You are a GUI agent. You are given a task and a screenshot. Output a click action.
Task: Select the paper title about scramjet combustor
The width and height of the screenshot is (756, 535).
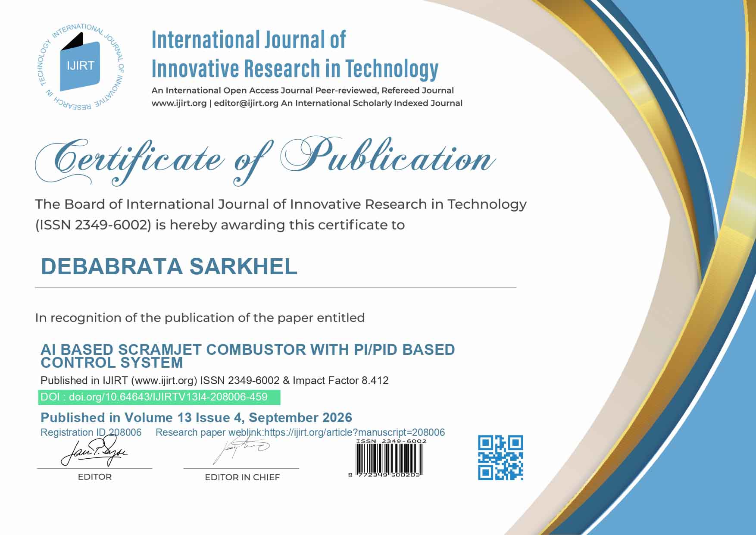click(248, 356)
